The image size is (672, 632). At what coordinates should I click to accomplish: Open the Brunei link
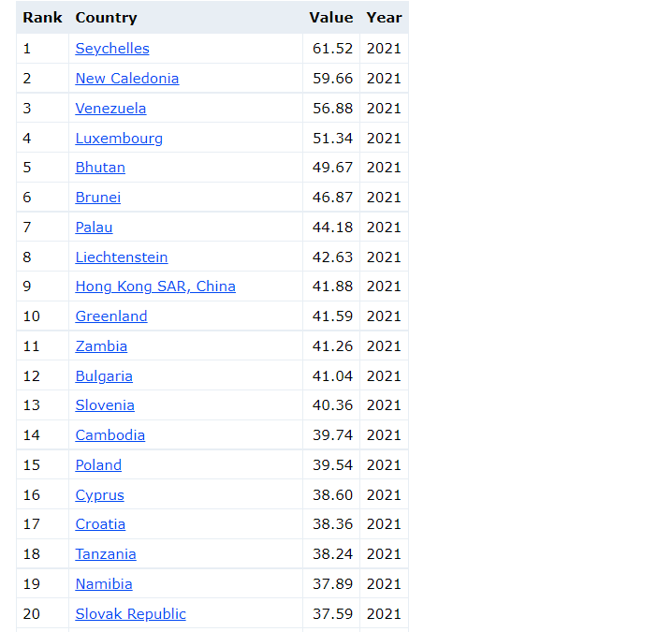tap(98, 198)
